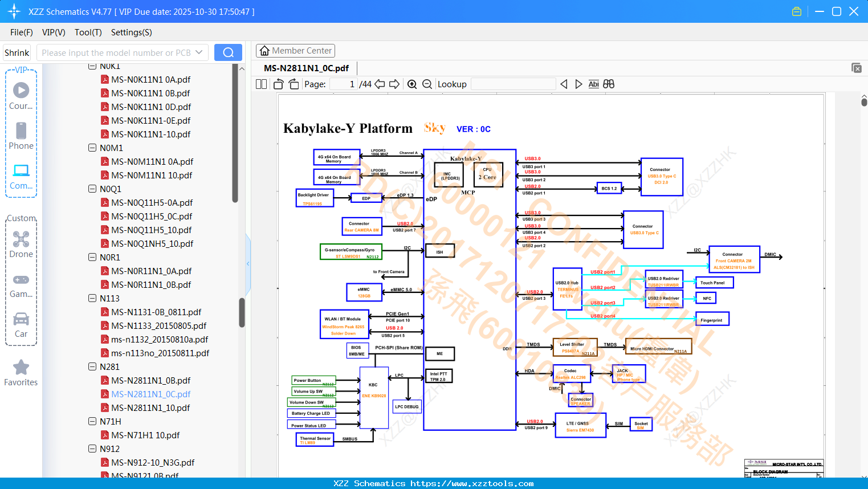Open ms-n113no_20150811.pdf
The image size is (868, 489).
(160, 353)
